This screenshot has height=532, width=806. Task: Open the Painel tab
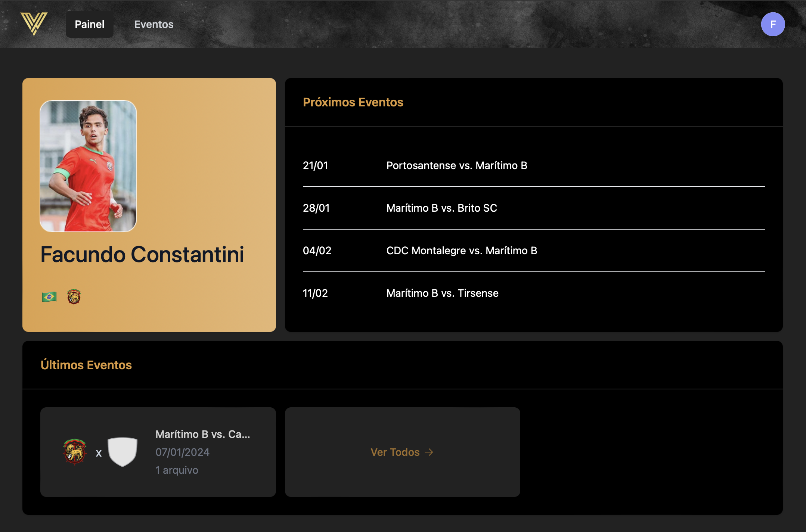pos(90,24)
